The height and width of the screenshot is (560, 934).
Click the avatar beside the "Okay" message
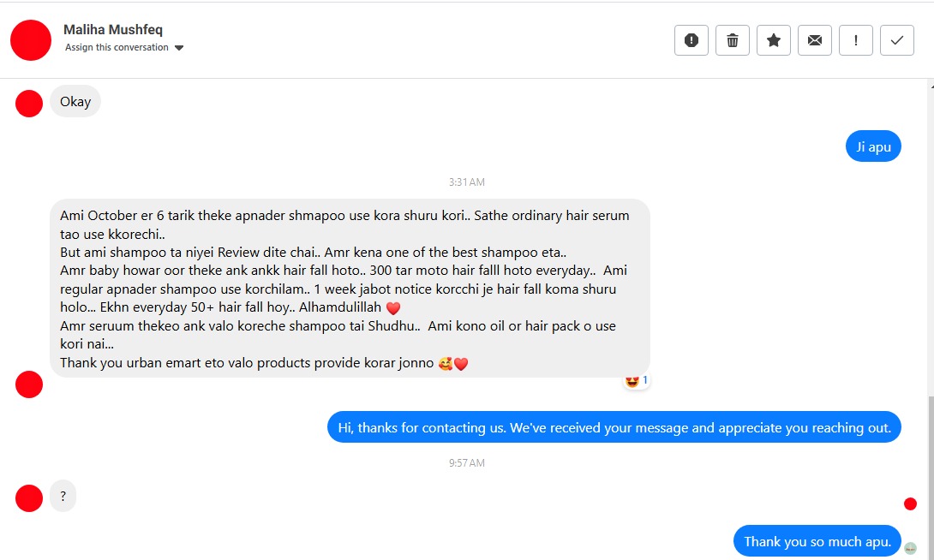point(28,103)
